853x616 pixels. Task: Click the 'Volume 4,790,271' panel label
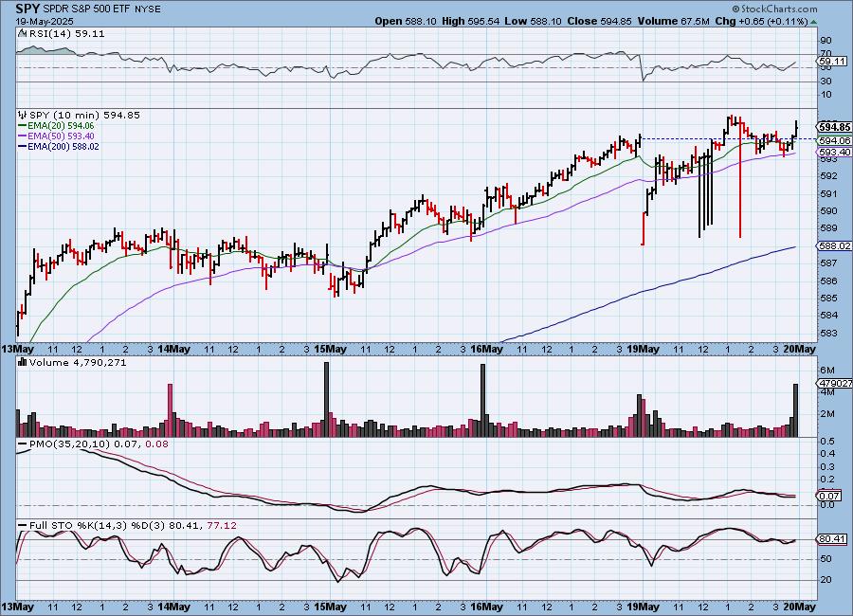coord(78,362)
